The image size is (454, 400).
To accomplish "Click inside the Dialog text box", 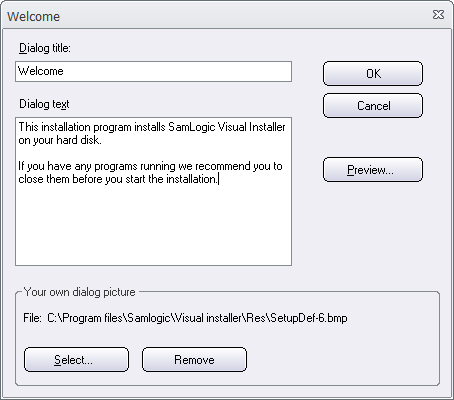I will (153, 191).
